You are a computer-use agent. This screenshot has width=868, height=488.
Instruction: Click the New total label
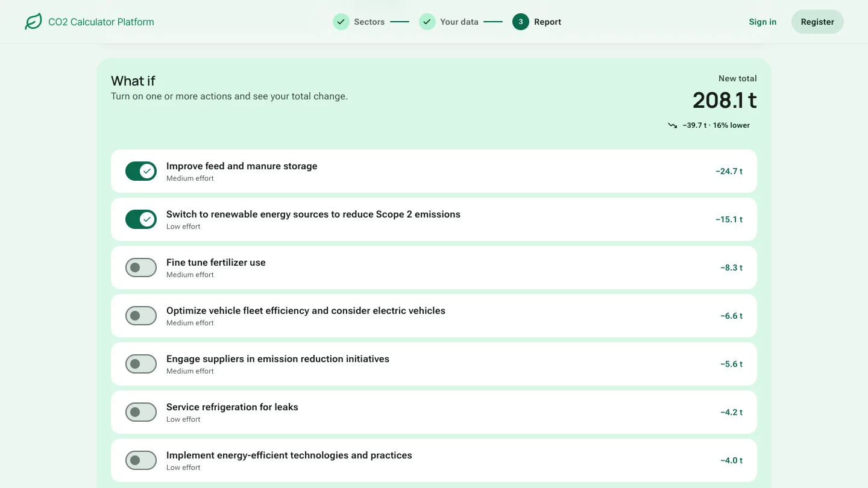coord(738,78)
